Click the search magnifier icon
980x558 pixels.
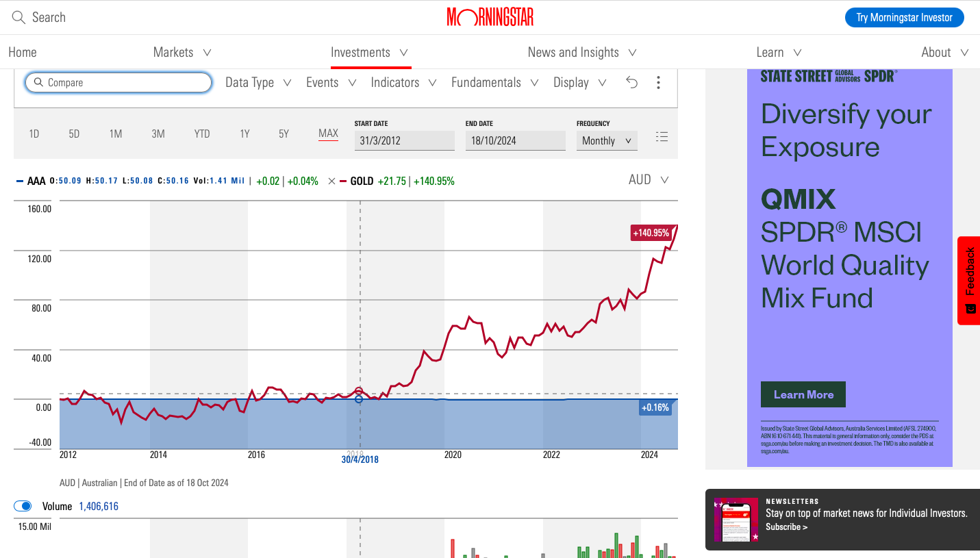coord(18,17)
